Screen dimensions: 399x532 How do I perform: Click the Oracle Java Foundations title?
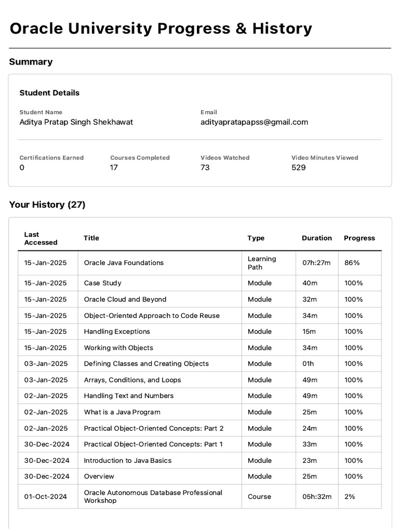[x=124, y=263]
